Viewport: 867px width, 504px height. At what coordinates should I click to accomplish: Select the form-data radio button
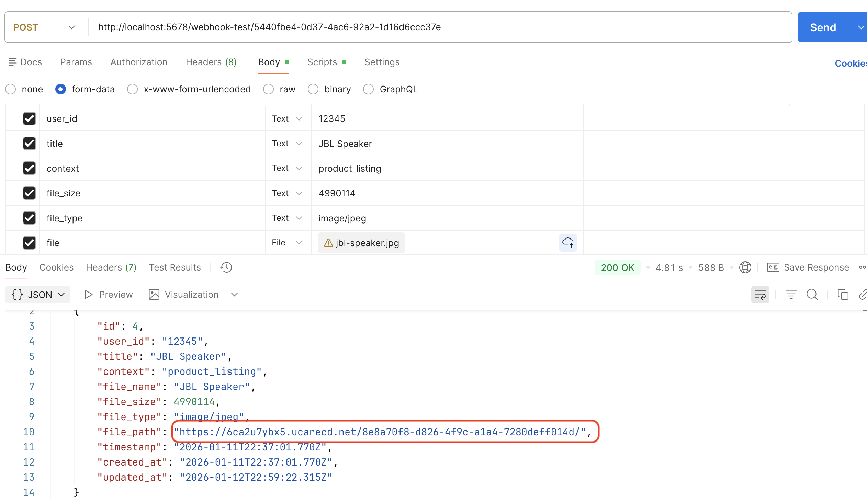click(60, 89)
